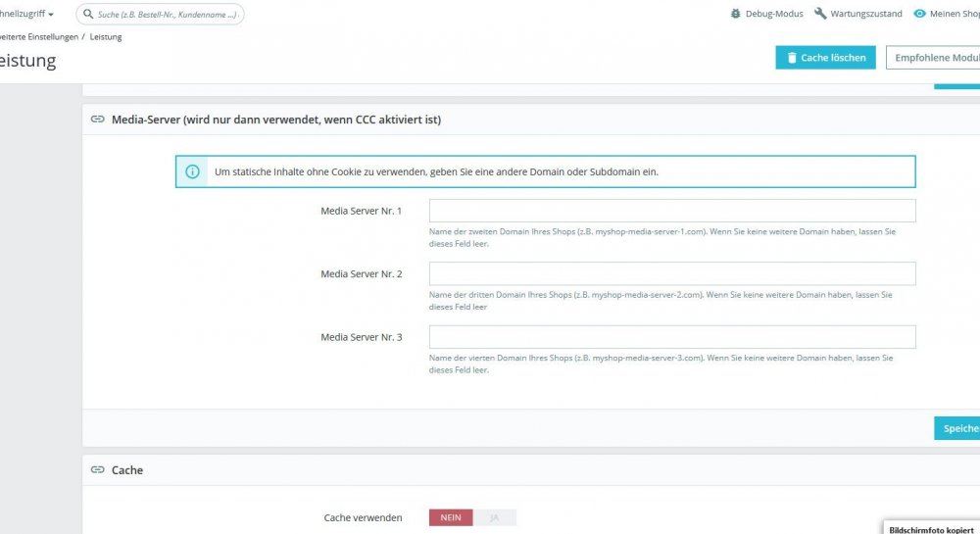This screenshot has width=980, height=534.
Task: Open the Schnellzugriff dropdown
Action: tap(26, 14)
